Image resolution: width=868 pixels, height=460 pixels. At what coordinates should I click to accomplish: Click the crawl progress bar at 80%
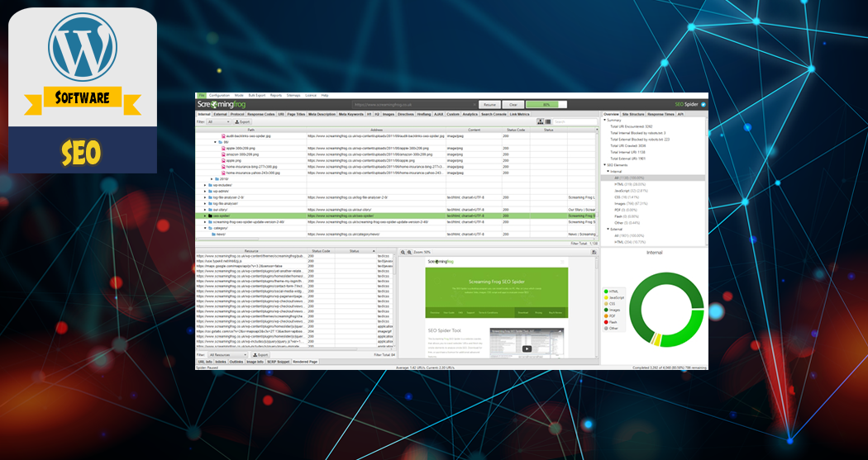(x=546, y=105)
